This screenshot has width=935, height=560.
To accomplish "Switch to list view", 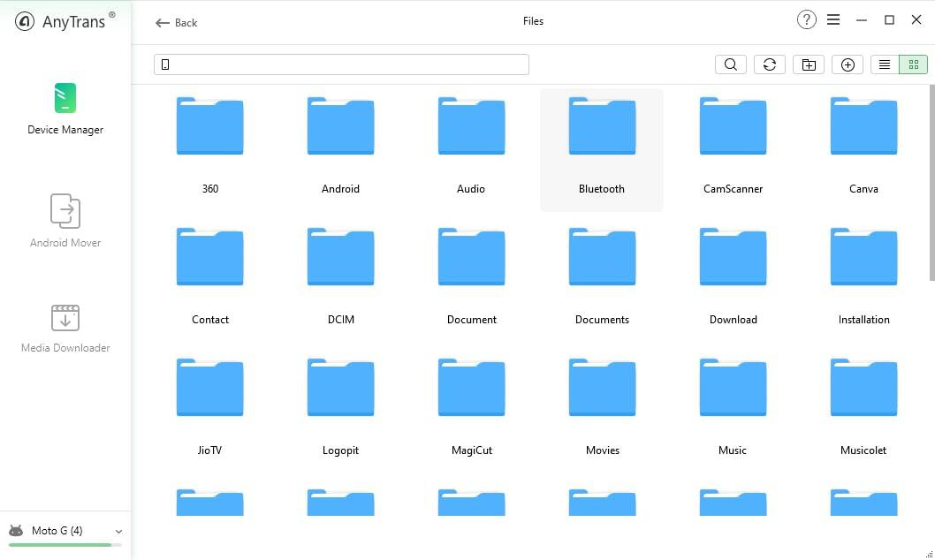I will tap(885, 64).
